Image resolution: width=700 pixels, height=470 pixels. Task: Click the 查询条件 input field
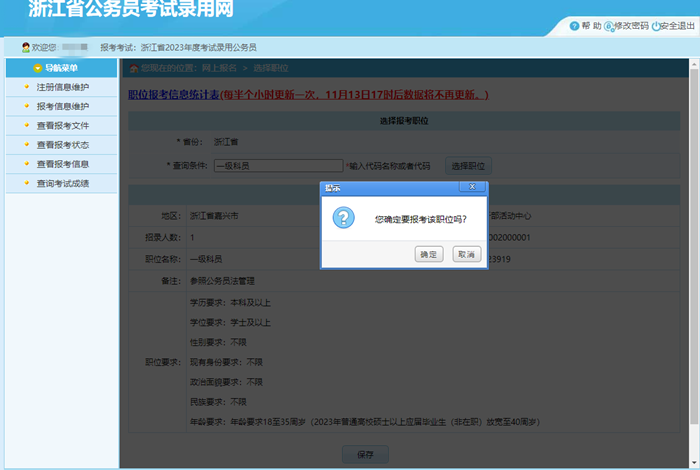(x=277, y=165)
